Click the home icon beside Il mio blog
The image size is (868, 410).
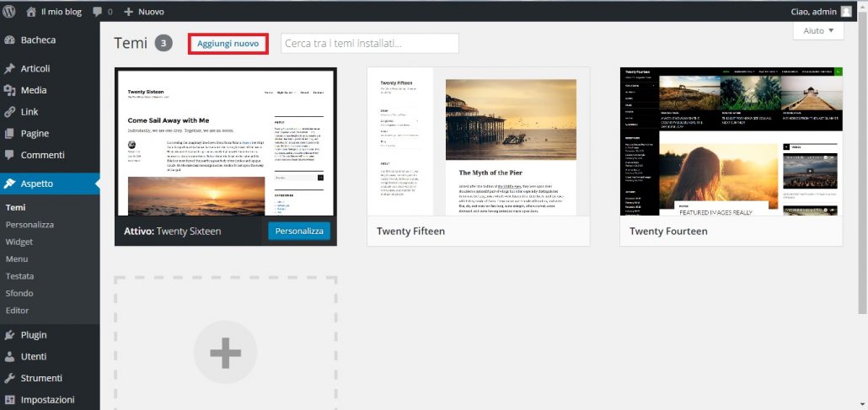pos(31,11)
